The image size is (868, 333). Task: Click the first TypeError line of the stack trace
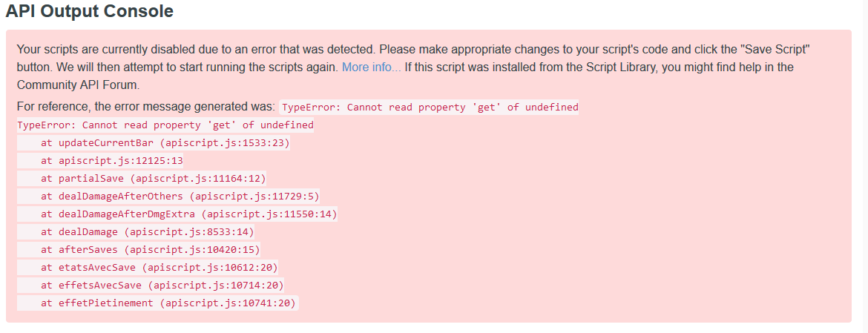[x=165, y=125]
